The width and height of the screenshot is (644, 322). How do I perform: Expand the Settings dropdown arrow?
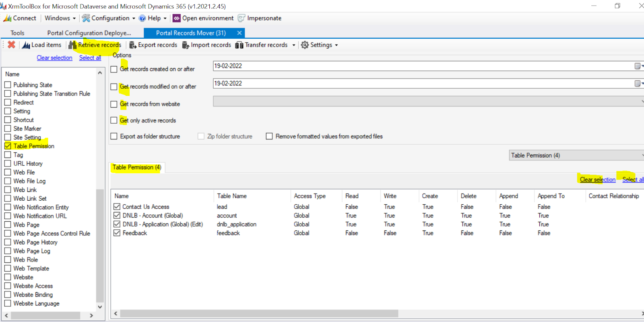click(x=336, y=45)
